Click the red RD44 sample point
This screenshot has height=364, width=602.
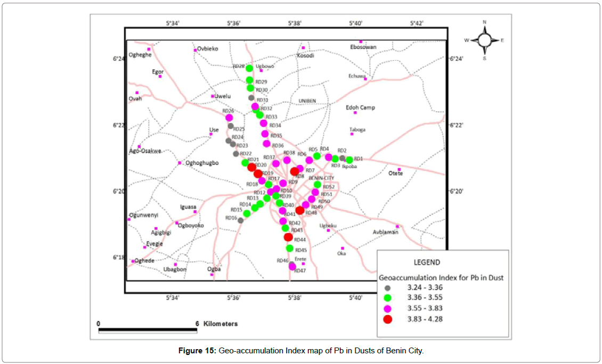click(288, 237)
